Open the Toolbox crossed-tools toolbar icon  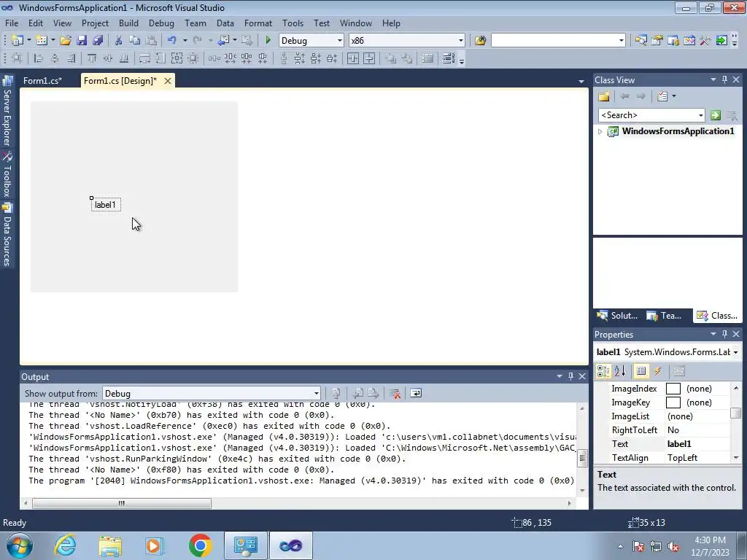pyautogui.click(x=705, y=41)
